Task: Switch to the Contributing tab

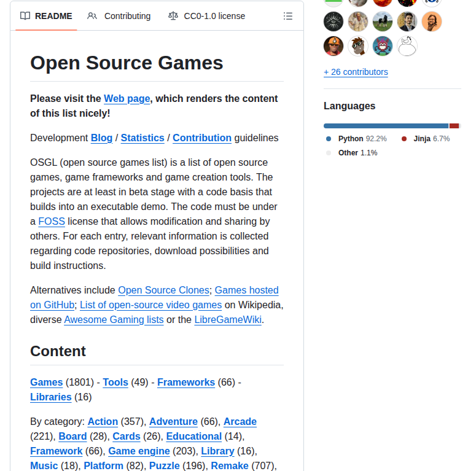Action: 119,16
